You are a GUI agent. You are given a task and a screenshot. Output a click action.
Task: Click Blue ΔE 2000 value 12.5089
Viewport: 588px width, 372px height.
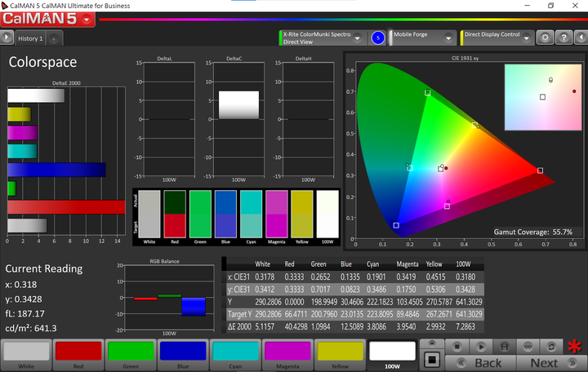click(x=352, y=326)
